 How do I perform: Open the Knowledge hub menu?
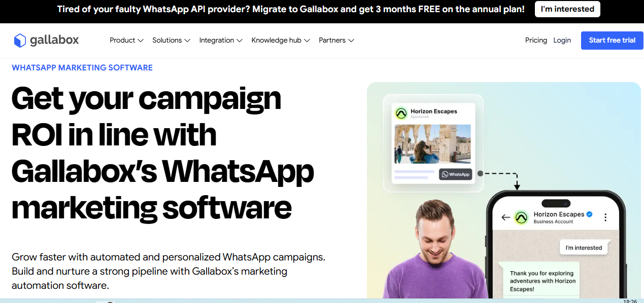coord(281,40)
